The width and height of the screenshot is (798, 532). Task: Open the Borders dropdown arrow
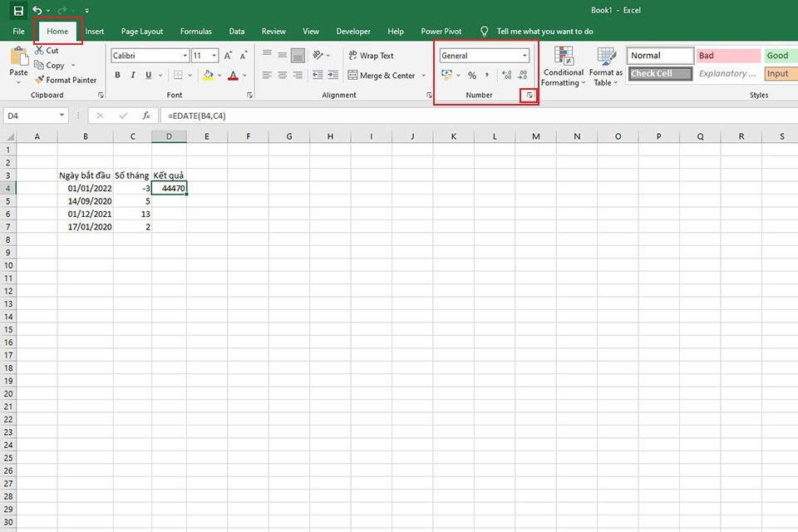pyautogui.click(x=190, y=75)
